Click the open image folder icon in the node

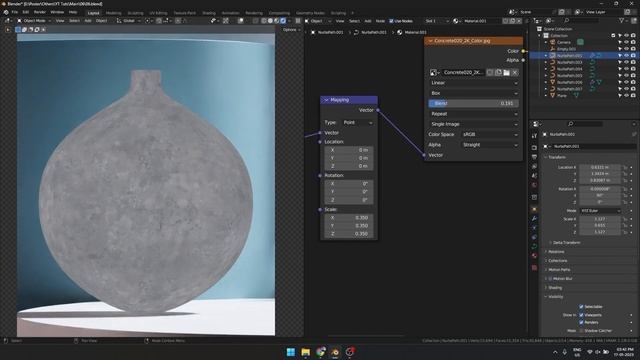click(x=506, y=72)
